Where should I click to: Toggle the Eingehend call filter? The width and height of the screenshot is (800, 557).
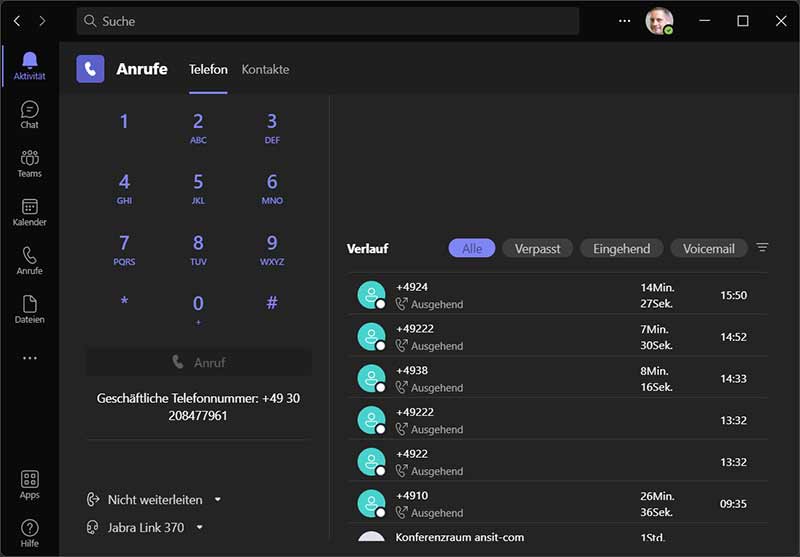coord(621,249)
